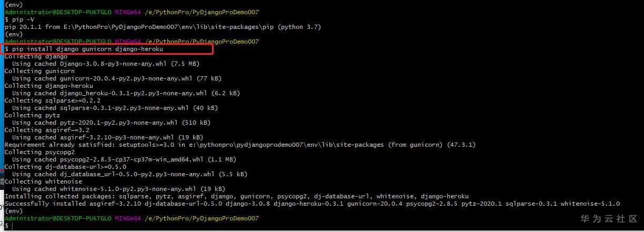Click the "pip -V" command line
Image resolution: width=644 pixels, height=232 pixels.
tap(20, 19)
